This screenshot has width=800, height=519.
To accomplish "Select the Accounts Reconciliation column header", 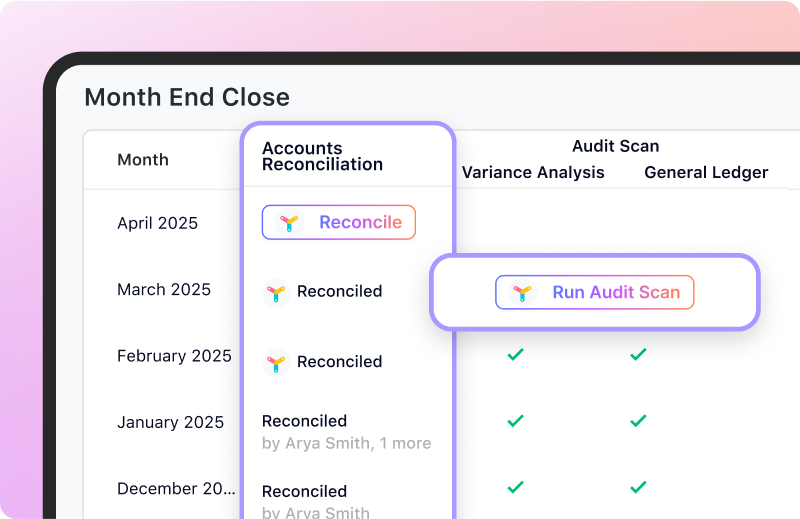I will (322, 156).
